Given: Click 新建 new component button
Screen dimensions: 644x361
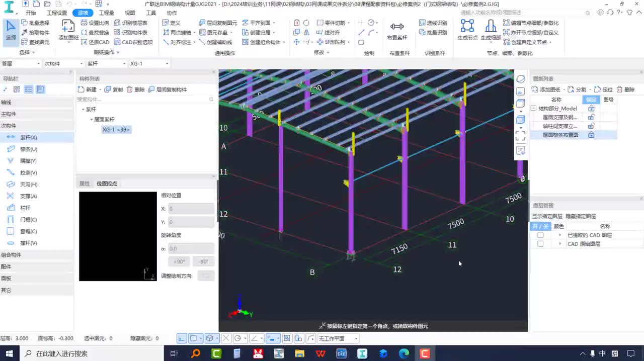Looking at the screenshot, I should point(88,89).
